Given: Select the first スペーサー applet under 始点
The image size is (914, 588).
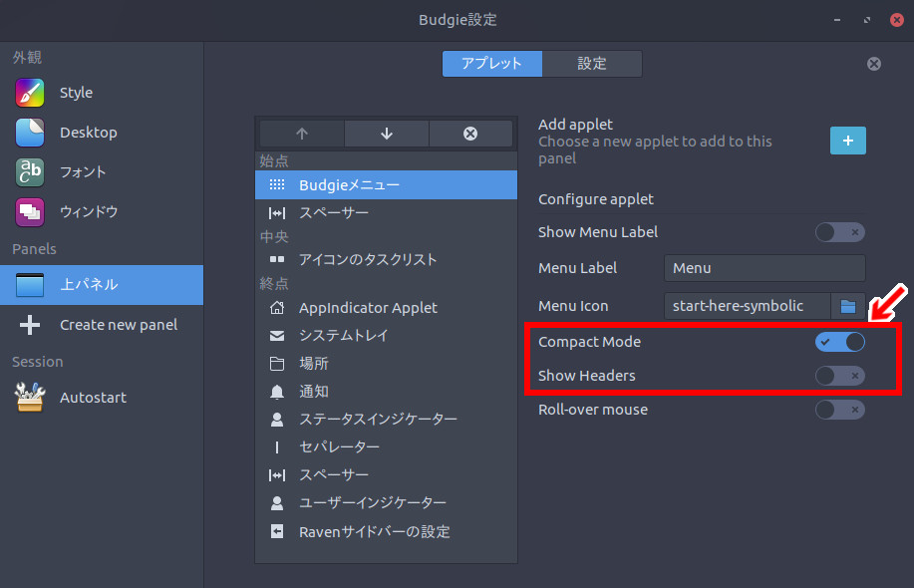Looking at the screenshot, I should click(x=386, y=212).
